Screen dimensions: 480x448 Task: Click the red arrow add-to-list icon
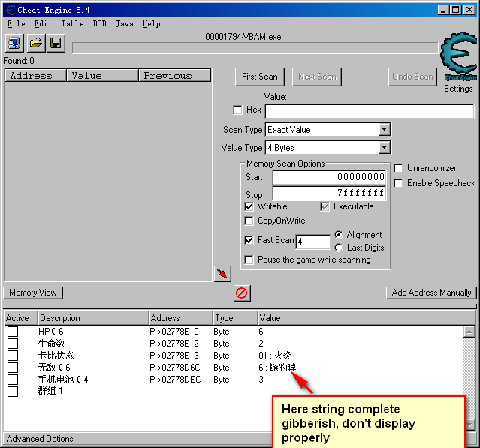222,273
